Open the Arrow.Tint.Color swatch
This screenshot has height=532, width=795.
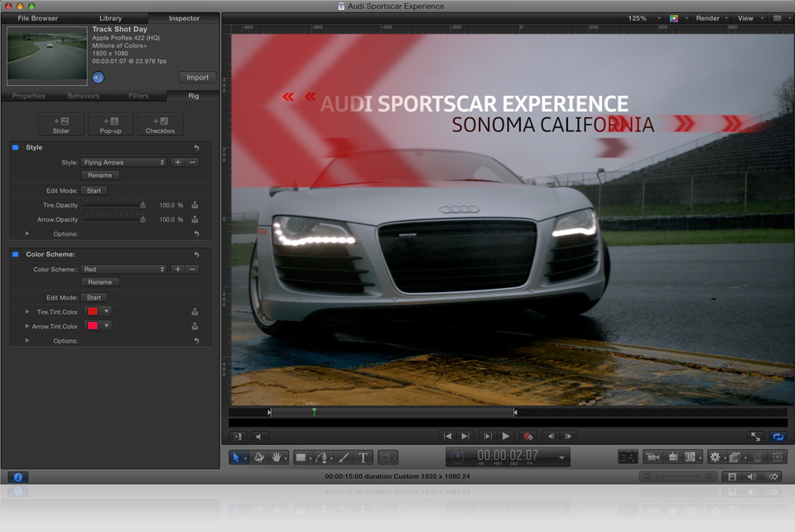pos(93,325)
